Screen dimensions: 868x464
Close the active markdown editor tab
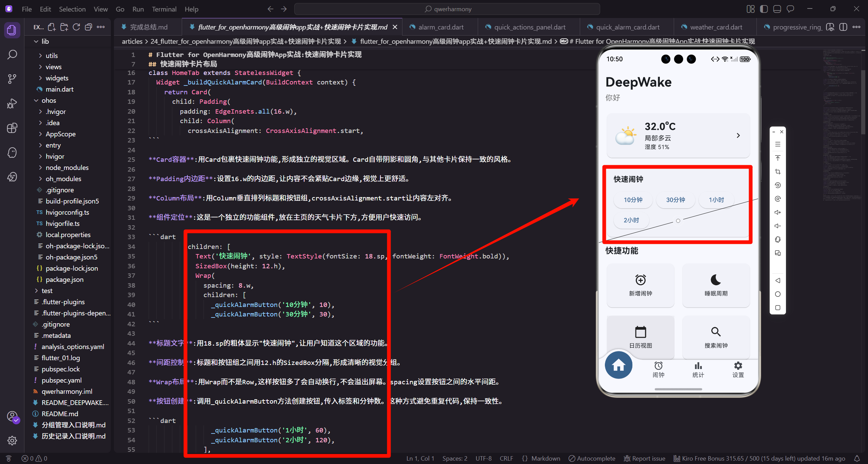[x=395, y=27]
